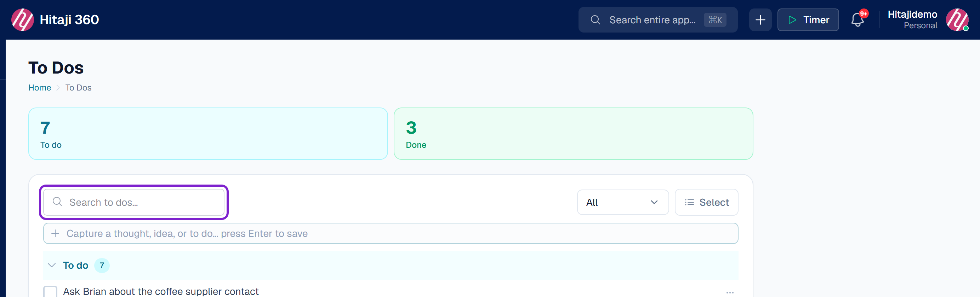Open more options for Ask Brian item
Viewport: 980px width, 297px height.
(x=730, y=292)
